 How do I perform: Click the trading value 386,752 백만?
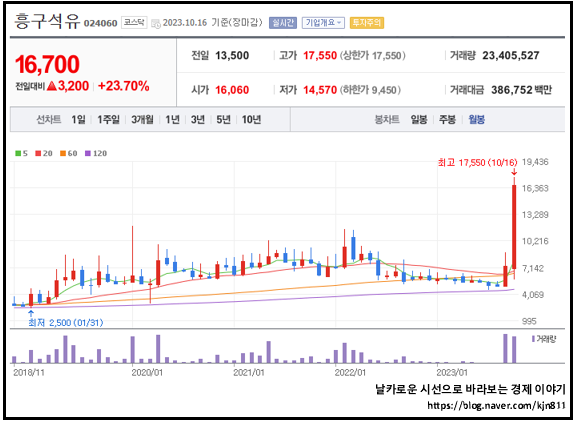pyautogui.click(x=521, y=90)
